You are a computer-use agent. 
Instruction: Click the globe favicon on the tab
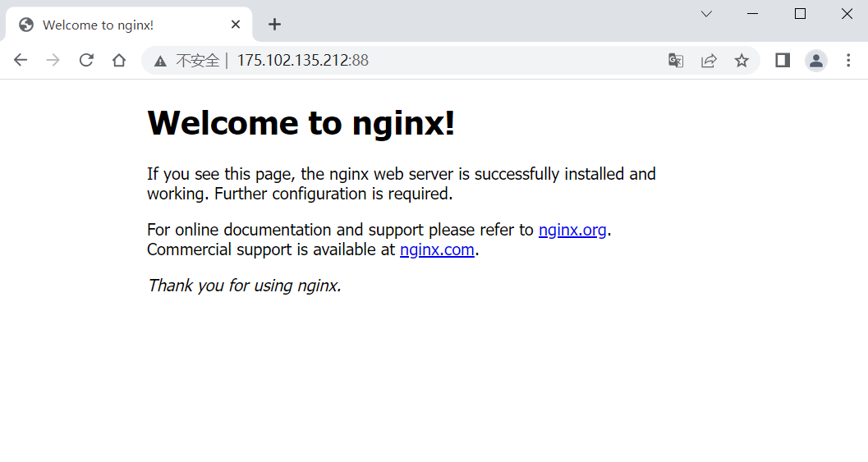tap(26, 25)
